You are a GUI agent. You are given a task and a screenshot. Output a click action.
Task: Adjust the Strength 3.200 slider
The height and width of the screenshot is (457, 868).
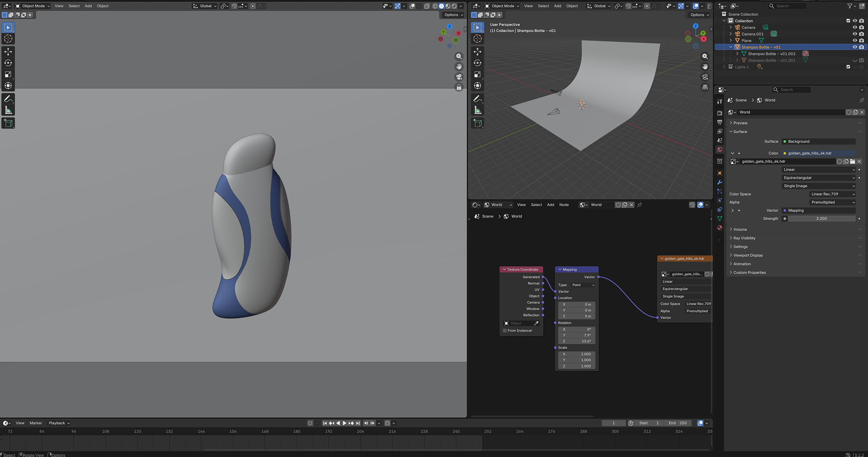coord(821,219)
